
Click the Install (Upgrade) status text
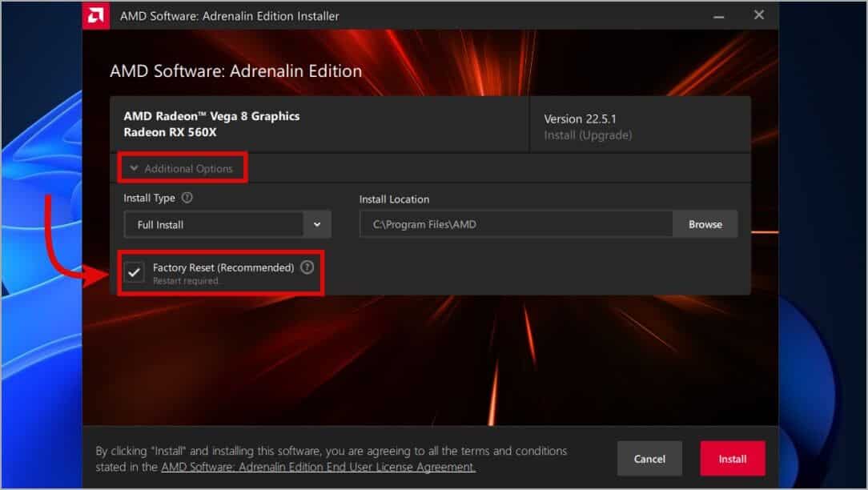tap(587, 135)
